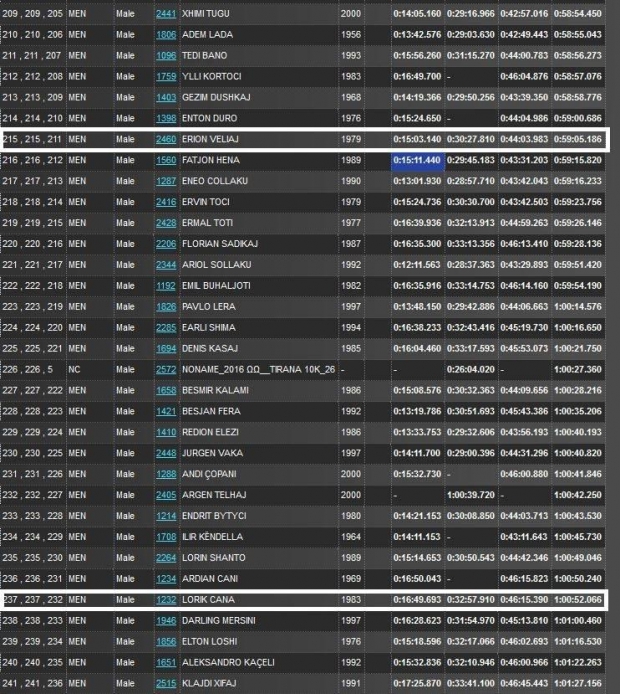Click bib 1658 link for Besmir Kalami
This screenshot has width=620, height=694.
[166, 389]
